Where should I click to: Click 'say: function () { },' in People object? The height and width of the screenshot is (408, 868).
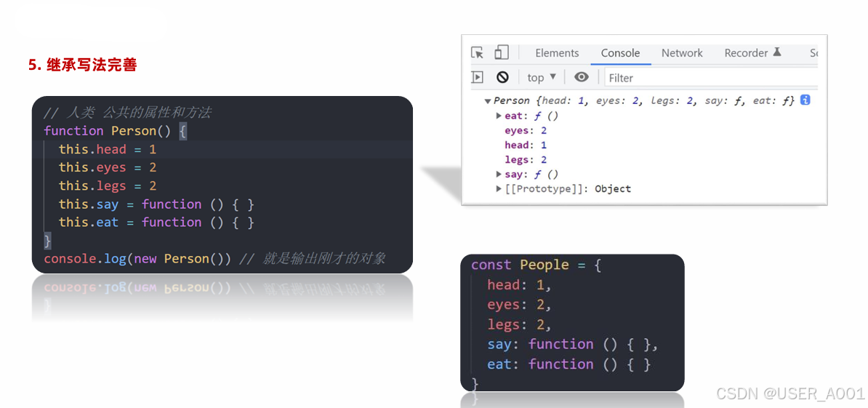(573, 344)
